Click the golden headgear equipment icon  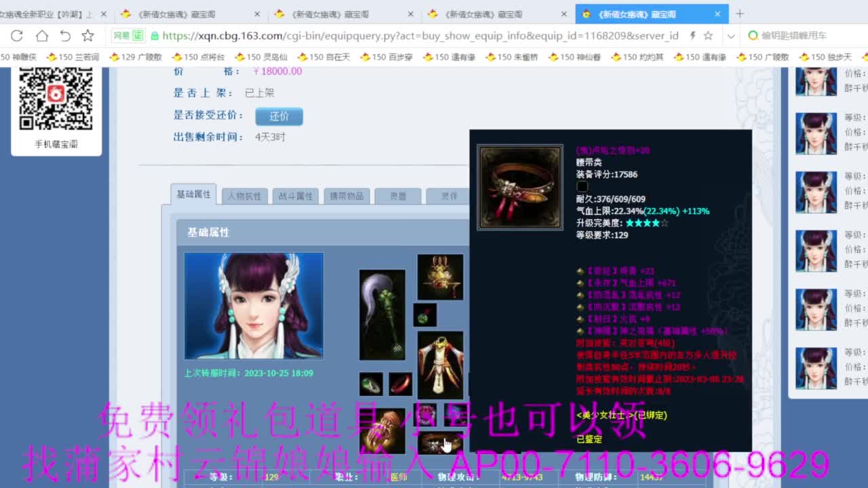(x=440, y=277)
